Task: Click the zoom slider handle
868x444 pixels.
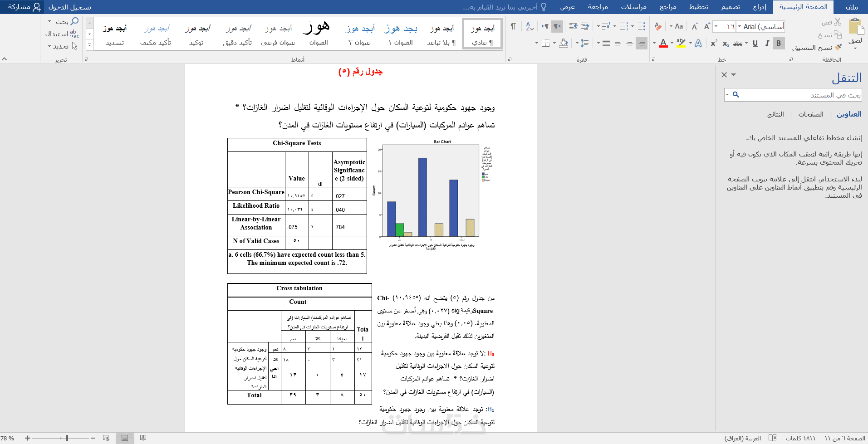Action: (67, 438)
